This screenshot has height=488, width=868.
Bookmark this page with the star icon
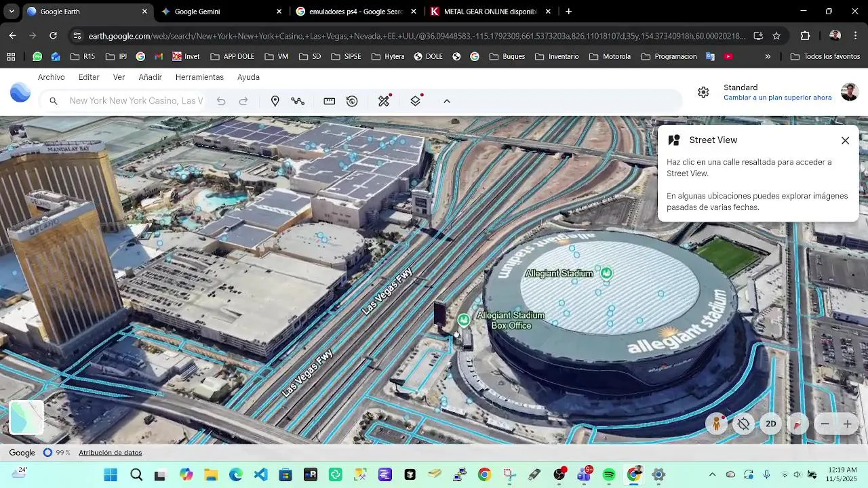pyautogui.click(x=776, y=36)
